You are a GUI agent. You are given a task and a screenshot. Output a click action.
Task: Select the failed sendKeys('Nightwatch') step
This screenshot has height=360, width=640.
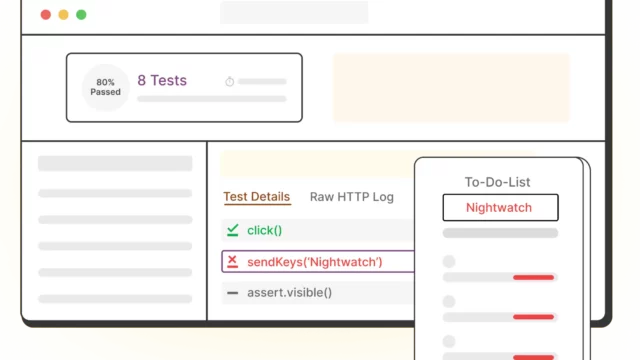click(318, 262)
